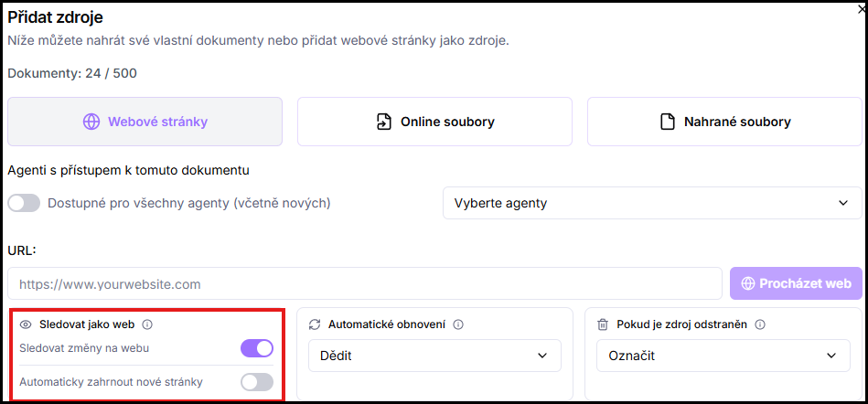Click the refresh icon beside Automatické obnovení
The height and width of the screenshot is (404, 868).
(315, 324)
